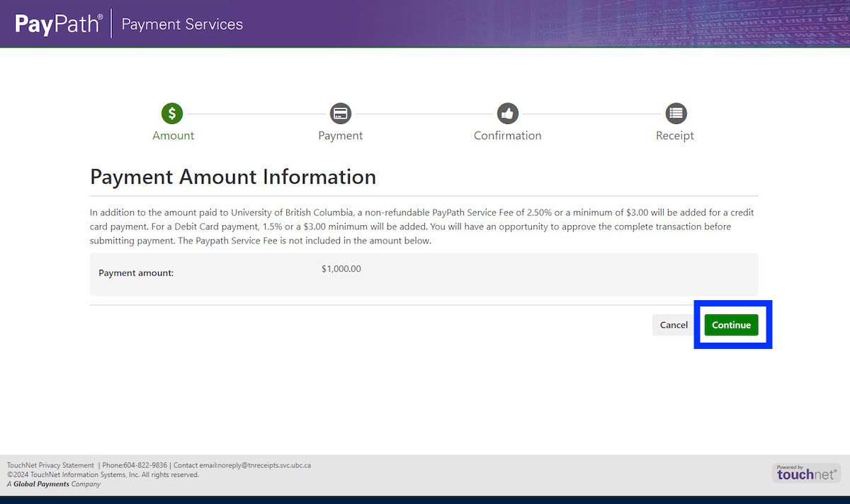Select the thumbs-up Confirmation step icon

pyautogui.click(x=507, y=113)
